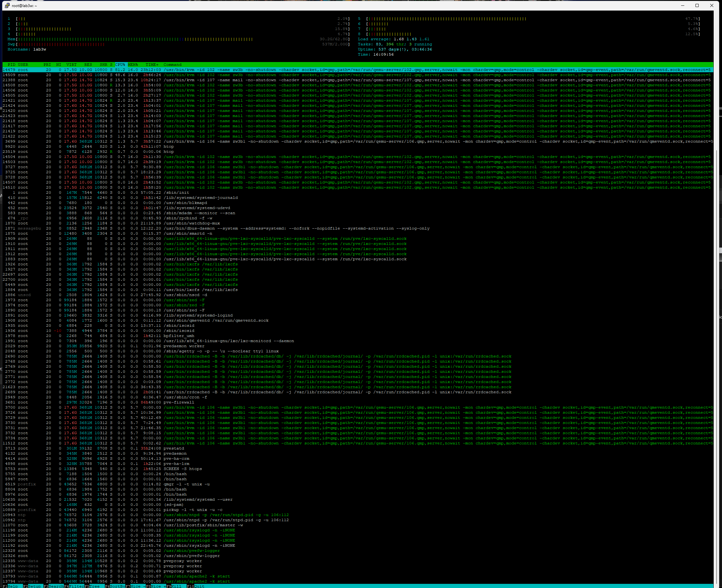Click the Time 16:09:56 readout

[376, 55]
